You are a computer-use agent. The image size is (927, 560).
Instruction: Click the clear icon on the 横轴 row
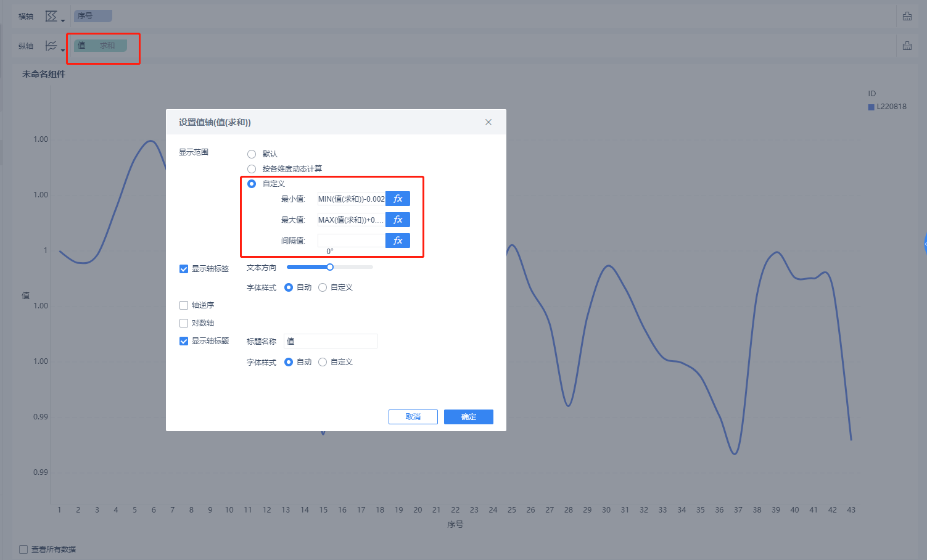click(907, 16)
